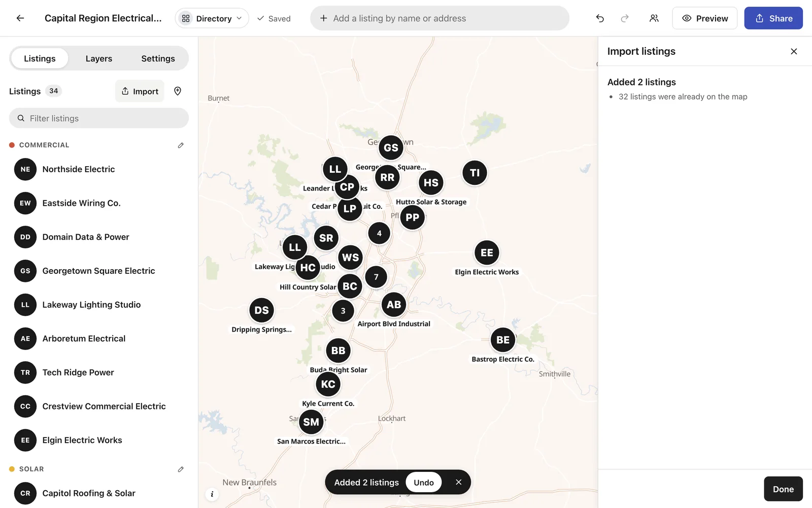Click the CP map marker
812x508 pixels.
pyautogui.click(x=347, y=187)
